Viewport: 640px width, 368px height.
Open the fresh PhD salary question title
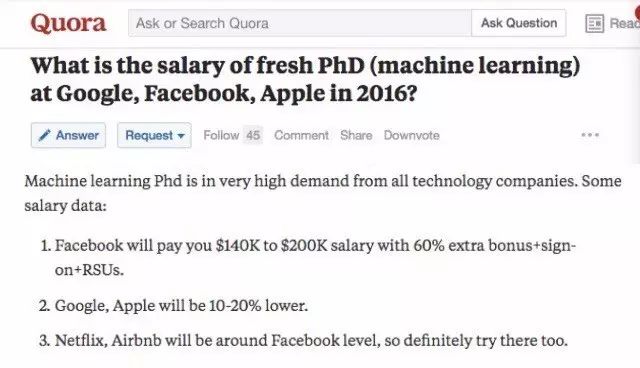coord(305,79)
